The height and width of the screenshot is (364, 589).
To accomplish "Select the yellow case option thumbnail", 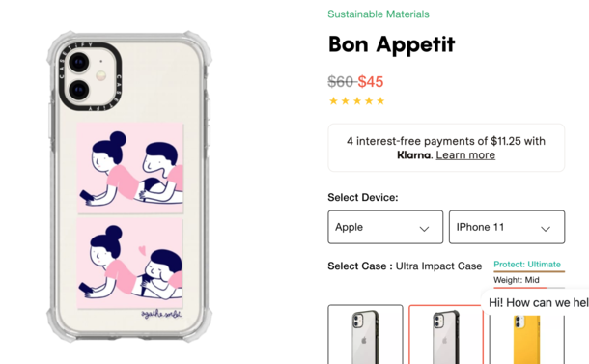I will pyautogui.click(x=526, y=338).
